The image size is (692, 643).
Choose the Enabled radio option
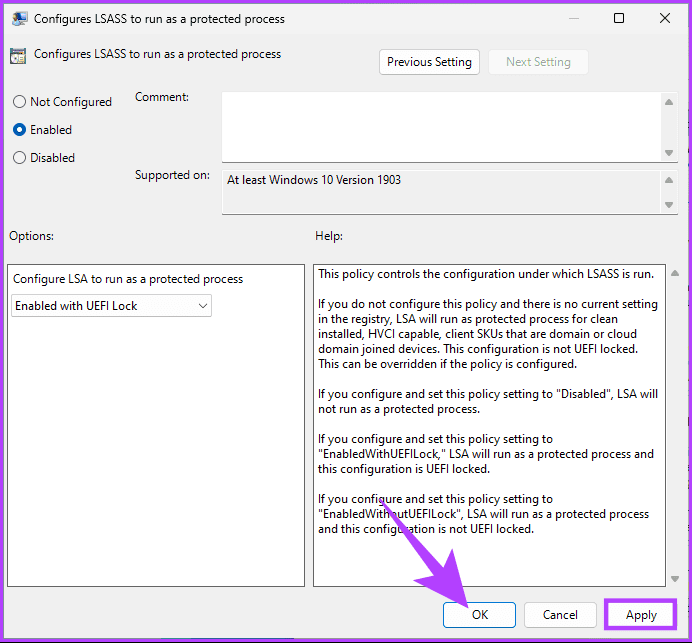[x=20, y=130]
